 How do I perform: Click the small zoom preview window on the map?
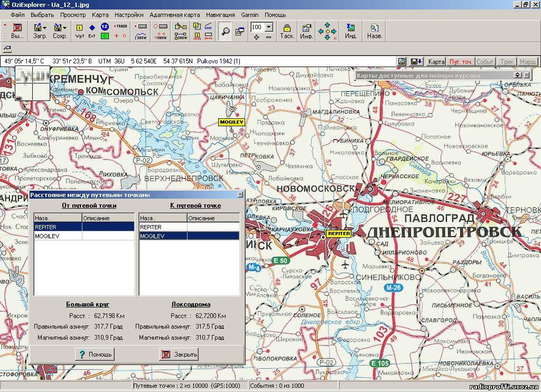click(x=33, y=83)
